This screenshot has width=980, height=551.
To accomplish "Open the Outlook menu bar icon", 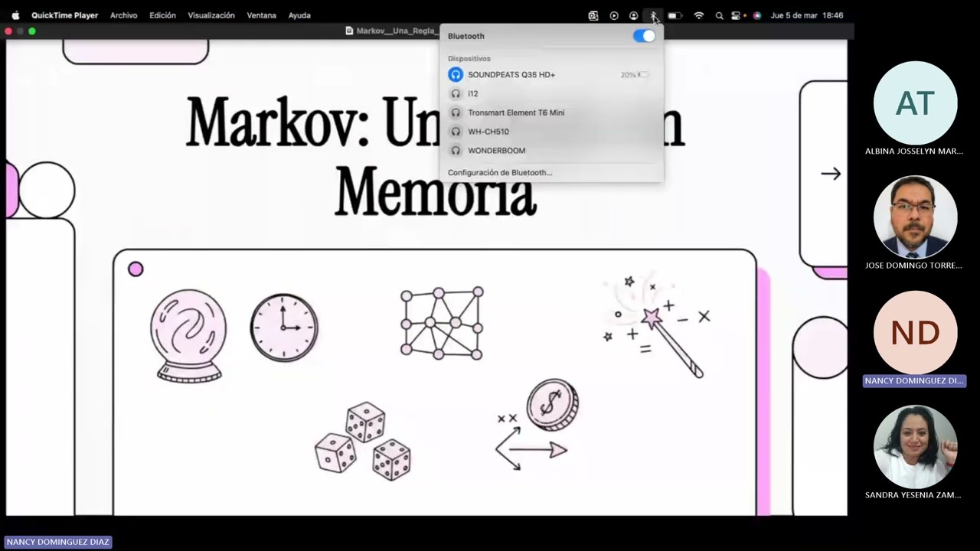I will (x=593, y=15).
